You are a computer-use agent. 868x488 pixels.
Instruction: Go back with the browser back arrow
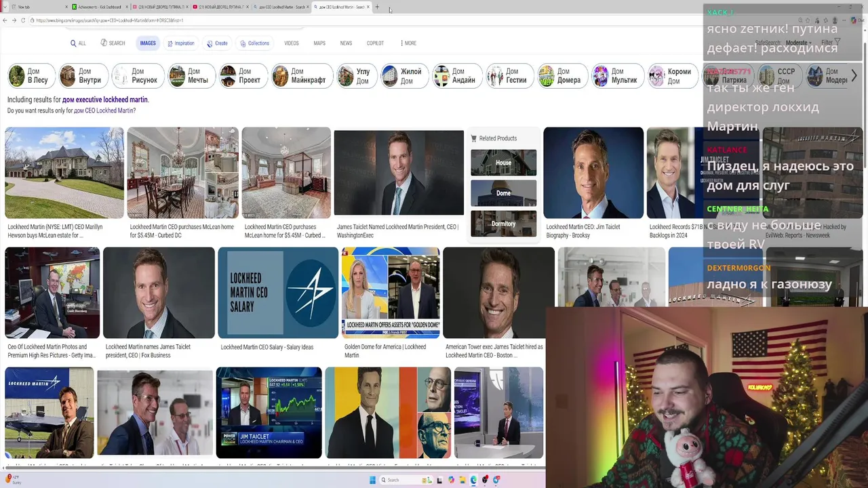click(x=5, y=20)
